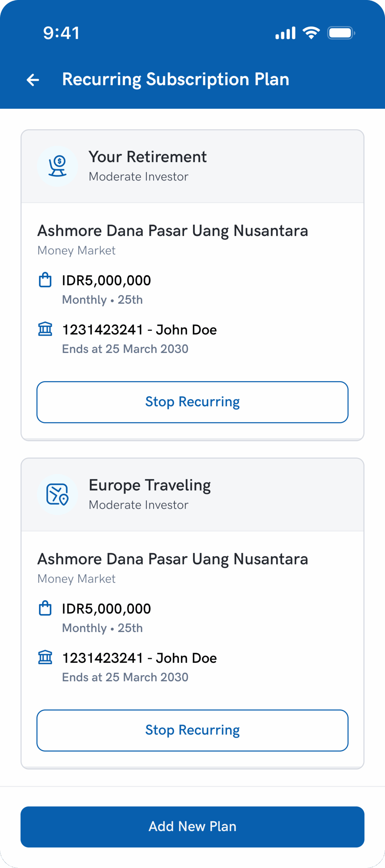Open the Your Retirement card header
385x868 pixels.
tap(192, 166)
